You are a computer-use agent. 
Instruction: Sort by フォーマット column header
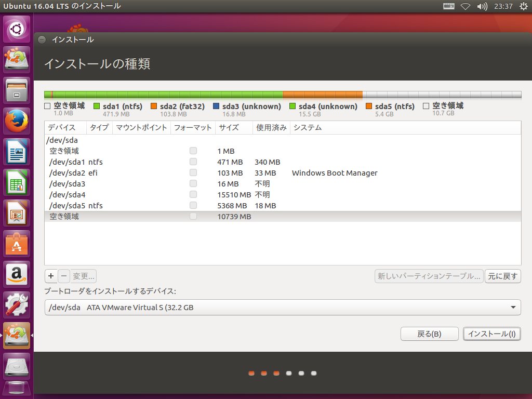point(193,128)
